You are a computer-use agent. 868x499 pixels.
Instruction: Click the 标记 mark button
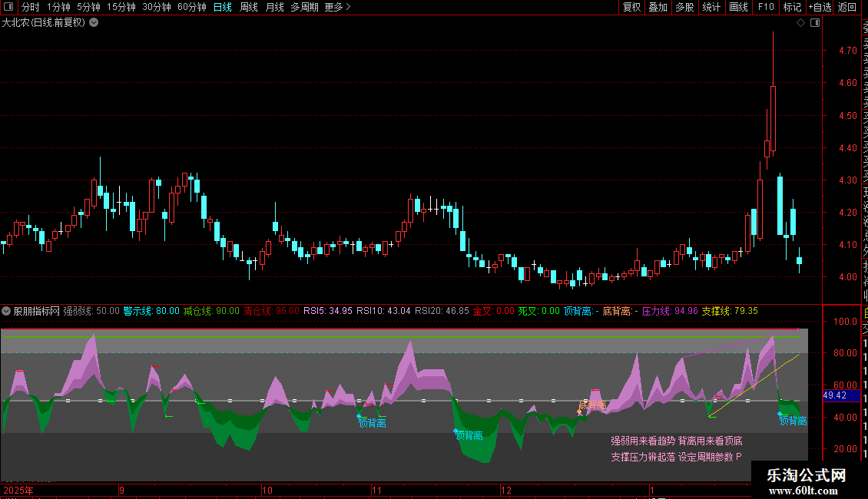coord(792,7)
